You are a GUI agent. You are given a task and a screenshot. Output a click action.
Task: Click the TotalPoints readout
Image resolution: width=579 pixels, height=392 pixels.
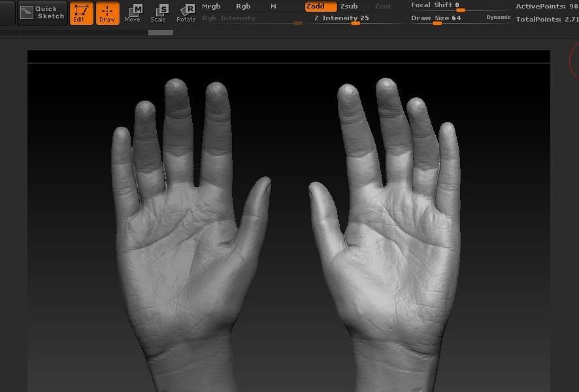[x=547, y=19]
